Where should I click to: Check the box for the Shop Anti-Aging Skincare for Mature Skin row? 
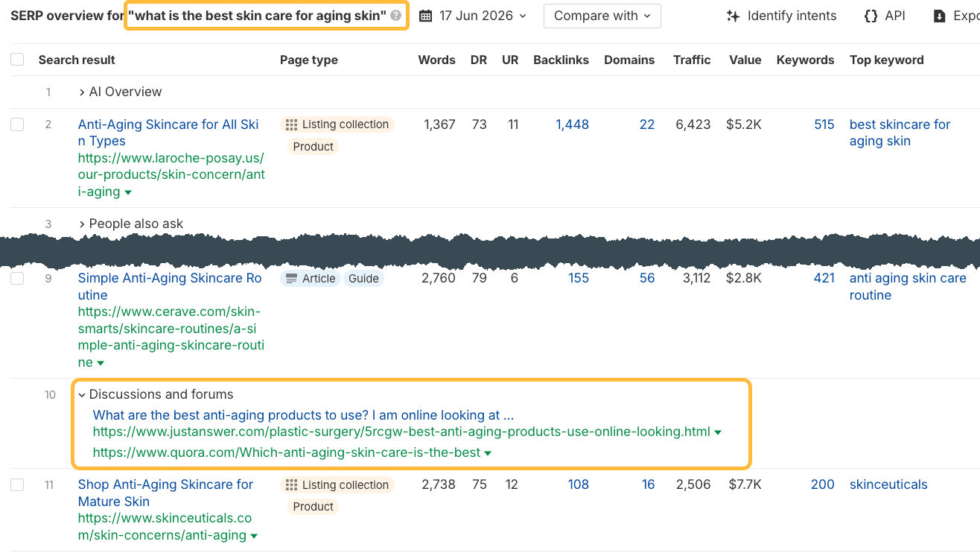[x=17, y=484]
